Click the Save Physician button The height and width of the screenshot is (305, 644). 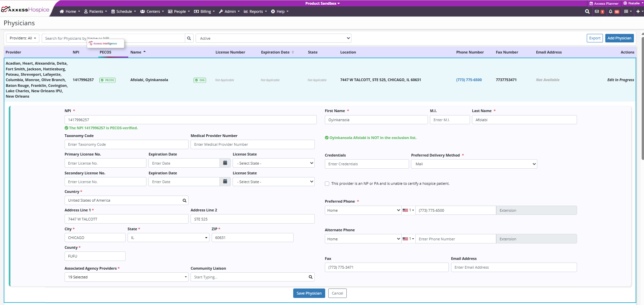(x=309, y=293)
